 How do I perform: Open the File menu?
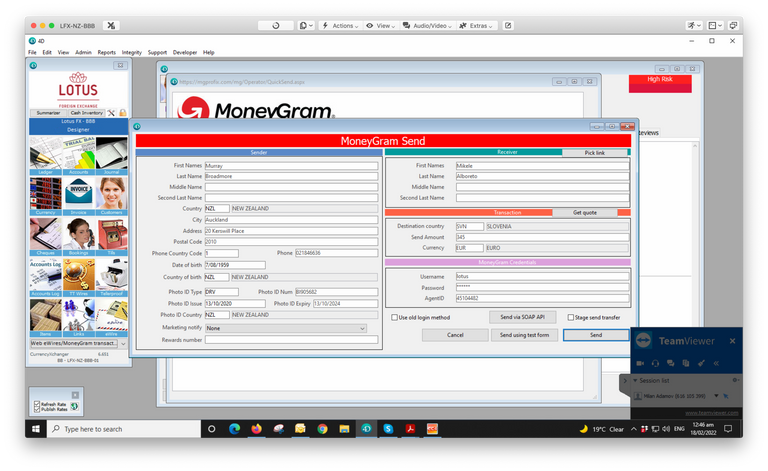(32, 52)
